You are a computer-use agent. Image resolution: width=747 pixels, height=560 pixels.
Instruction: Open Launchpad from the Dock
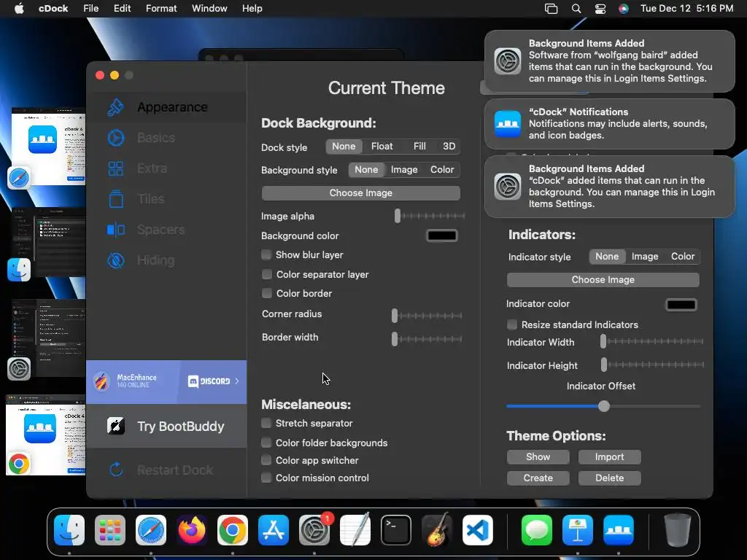pyautogui.click(x=110, y=530)
